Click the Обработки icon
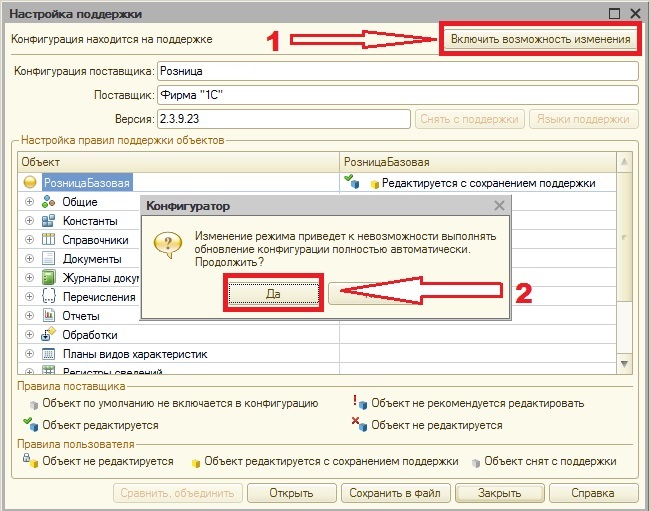Viewport: 651px width, 511px height. tap(49, 334)
